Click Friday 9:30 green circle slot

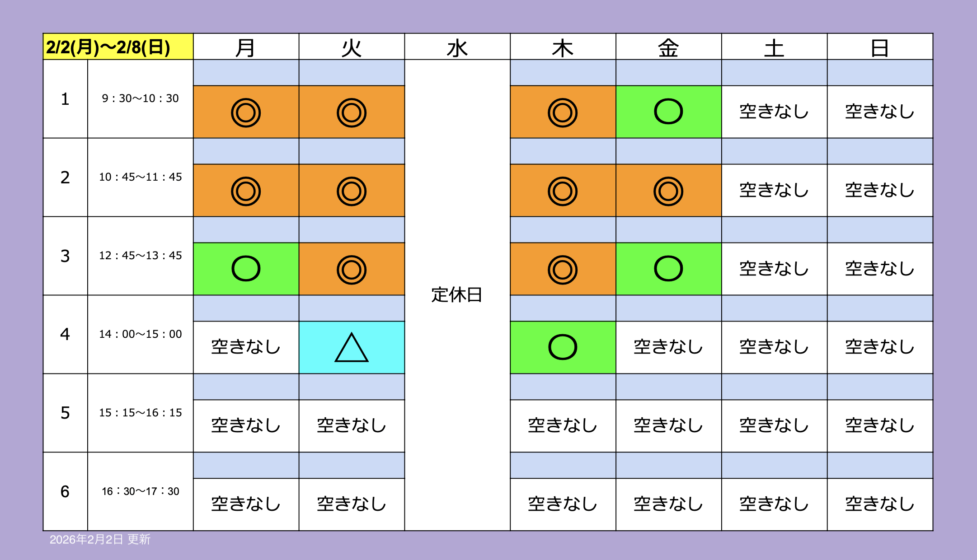click(668, 112)
